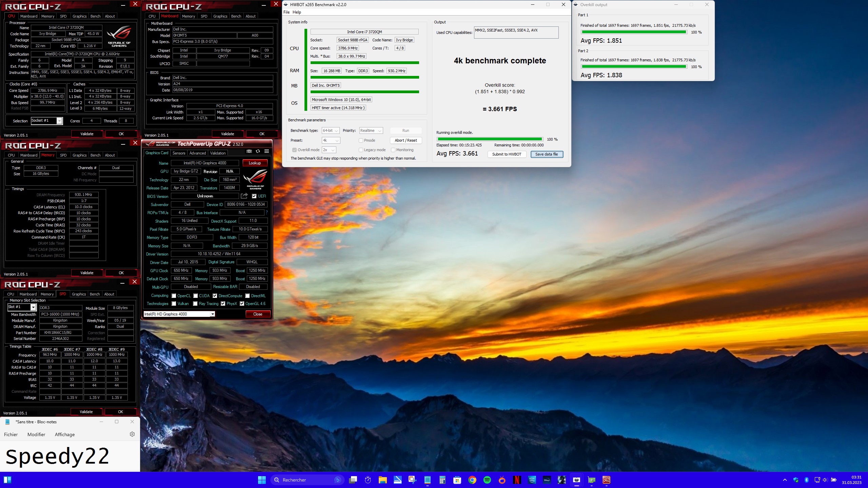
Task: Click Save data file
Action: [x=547, y=154]
